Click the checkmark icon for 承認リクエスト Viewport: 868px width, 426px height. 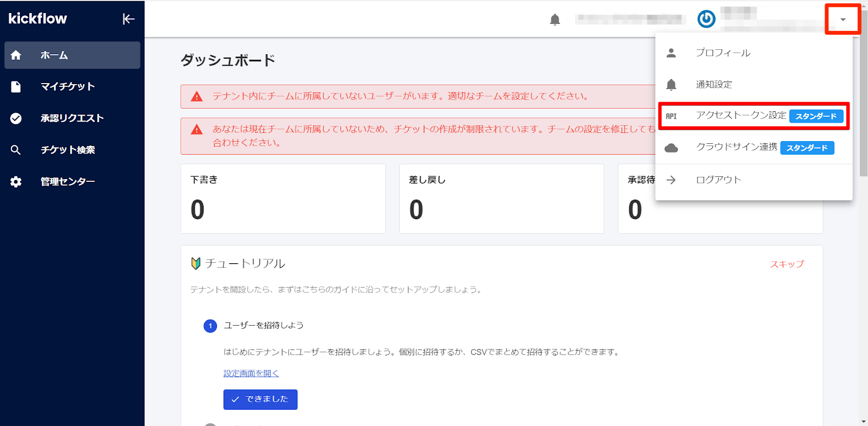(x=16, y=118)
